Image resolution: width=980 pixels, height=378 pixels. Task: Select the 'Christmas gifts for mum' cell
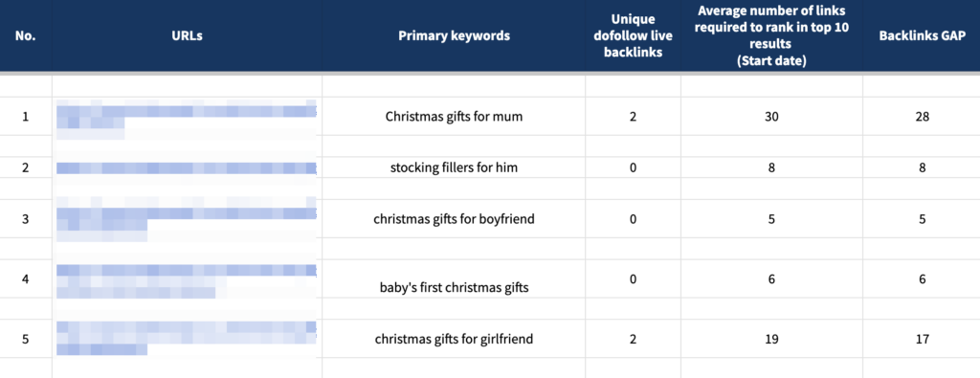(454, 116)
